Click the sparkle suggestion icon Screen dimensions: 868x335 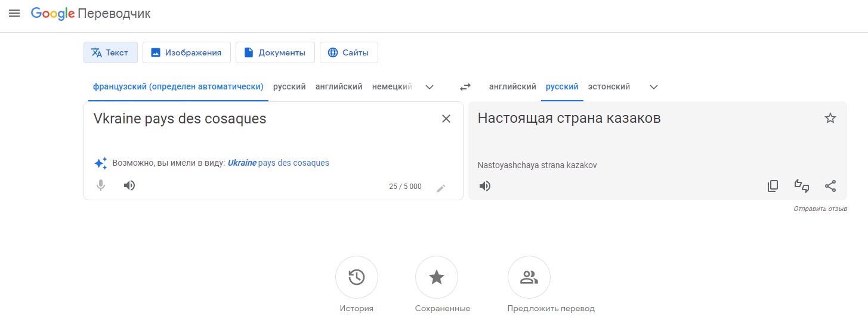(101, 163)
